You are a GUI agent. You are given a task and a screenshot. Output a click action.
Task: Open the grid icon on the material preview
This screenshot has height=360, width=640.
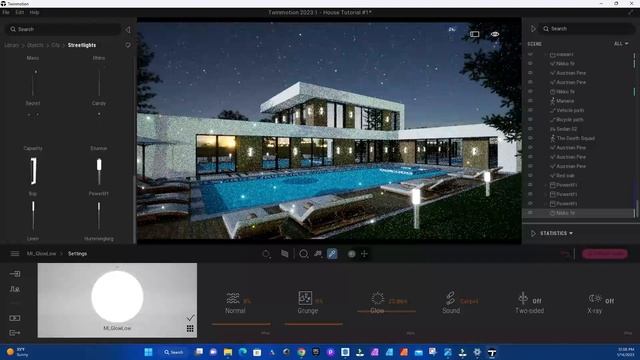(x=190, y=329)
